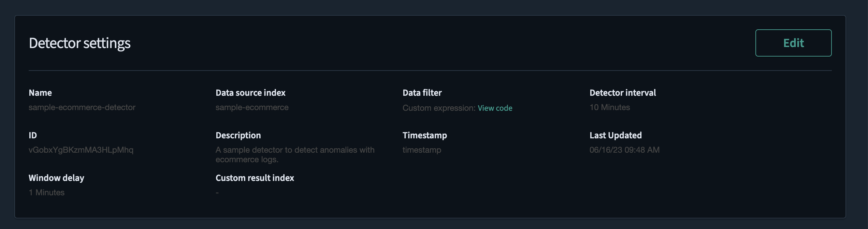This screenshot has width=868, height=229.
Task: Open the View code link
Action: pos(495,108)
